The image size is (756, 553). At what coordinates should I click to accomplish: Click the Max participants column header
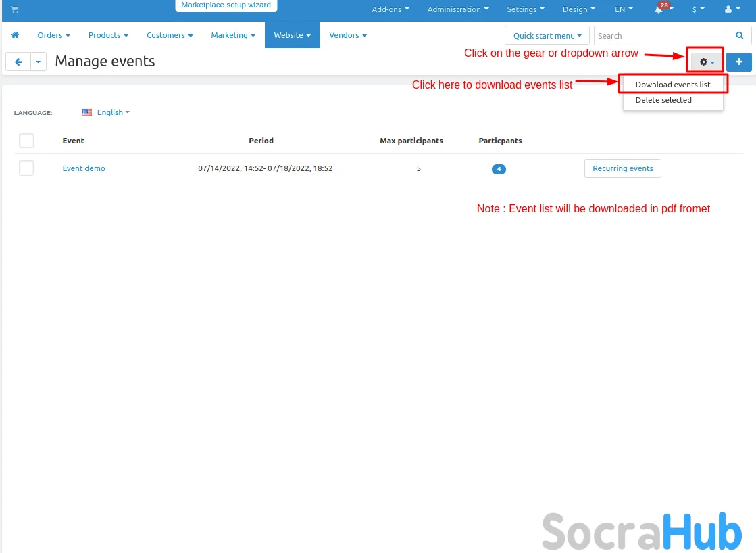click(x=411, y=141)
